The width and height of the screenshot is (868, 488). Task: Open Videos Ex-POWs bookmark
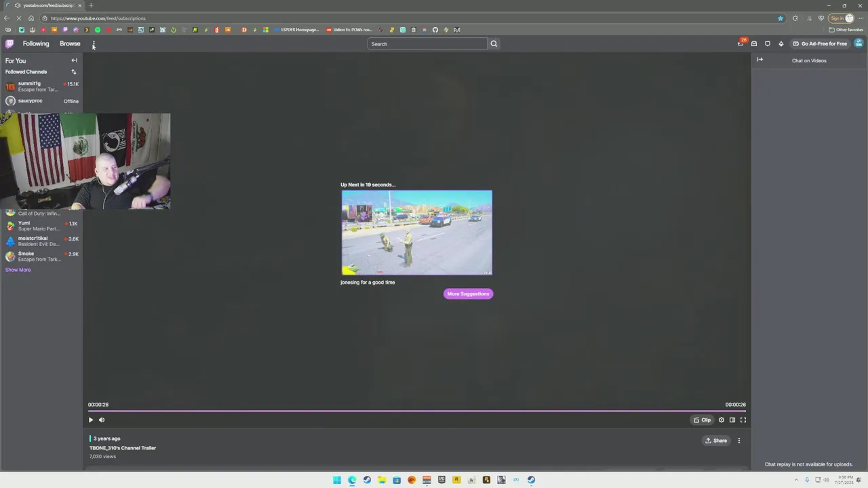point(349,30)
